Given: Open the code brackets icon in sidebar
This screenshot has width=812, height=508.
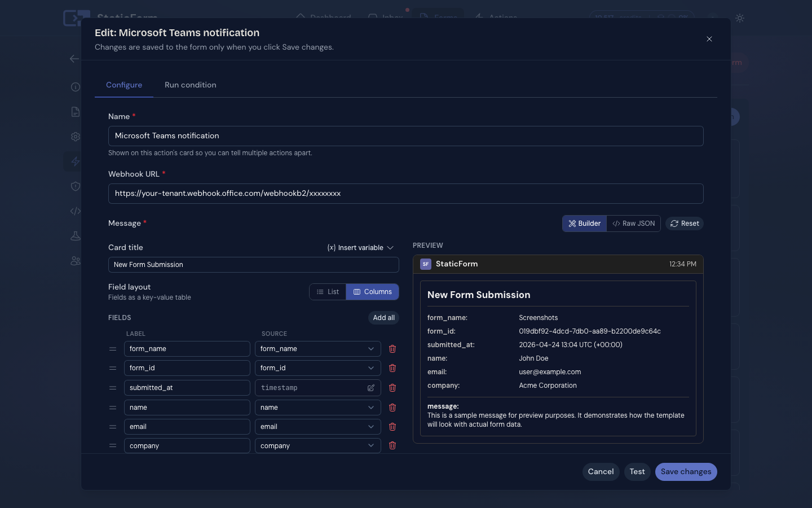Looking at the screenshot, I should point(76,211).
